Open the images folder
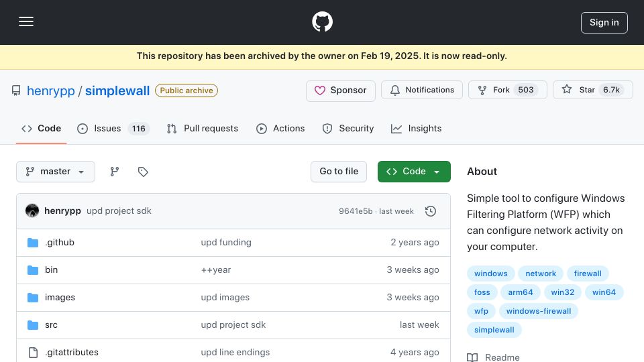644x362 pixels. pos(60,298)
